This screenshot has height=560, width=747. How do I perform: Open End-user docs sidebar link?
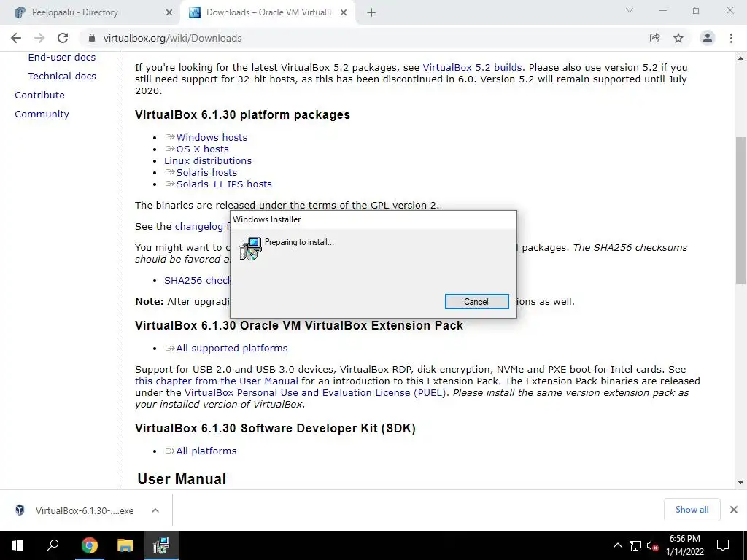(x=62, y=57)
